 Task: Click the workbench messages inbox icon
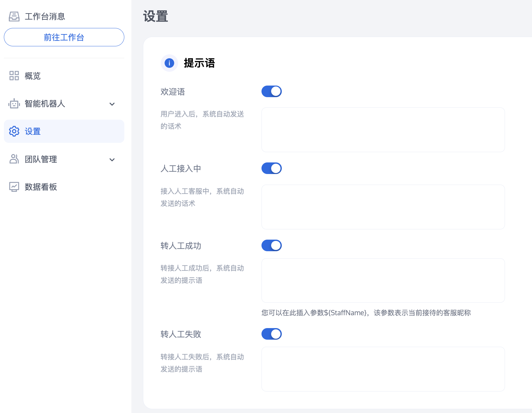click(14, 16)
